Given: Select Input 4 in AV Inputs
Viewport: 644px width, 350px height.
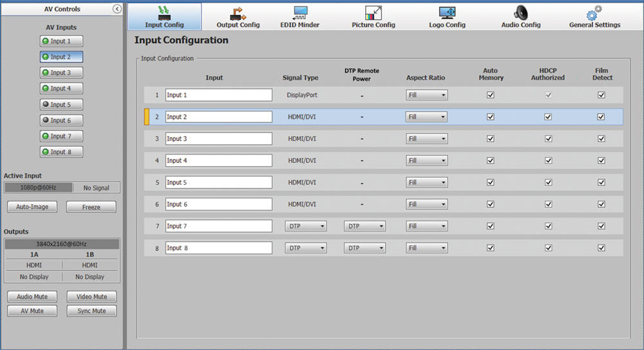Looking at the screenshot, I should [x=61, y=88].
